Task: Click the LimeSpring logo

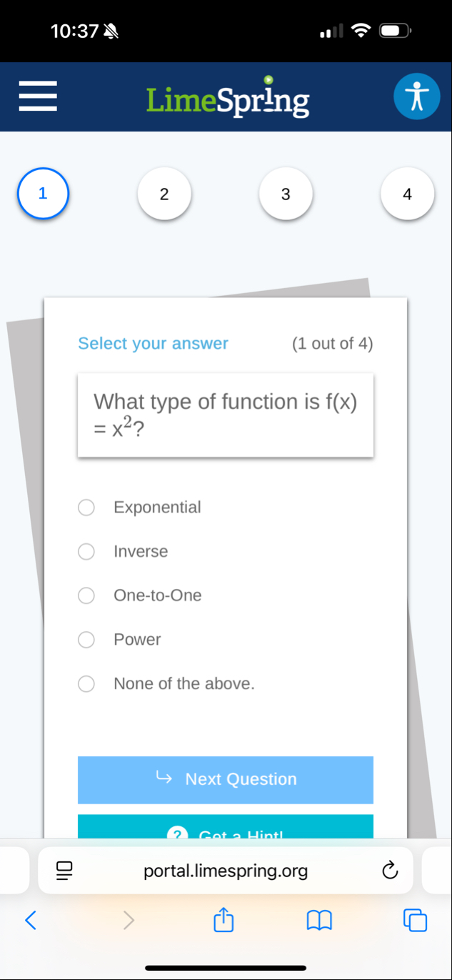Action: 228,97
